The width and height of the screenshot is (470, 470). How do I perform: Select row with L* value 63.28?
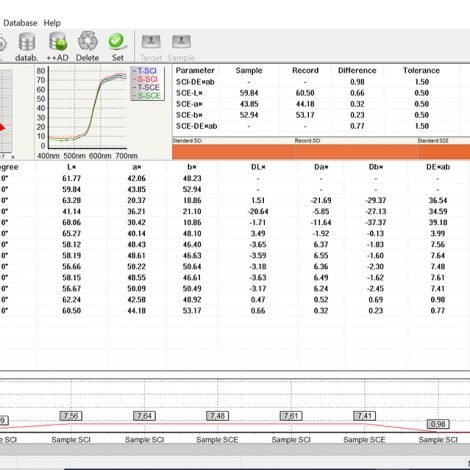(235, 200)
